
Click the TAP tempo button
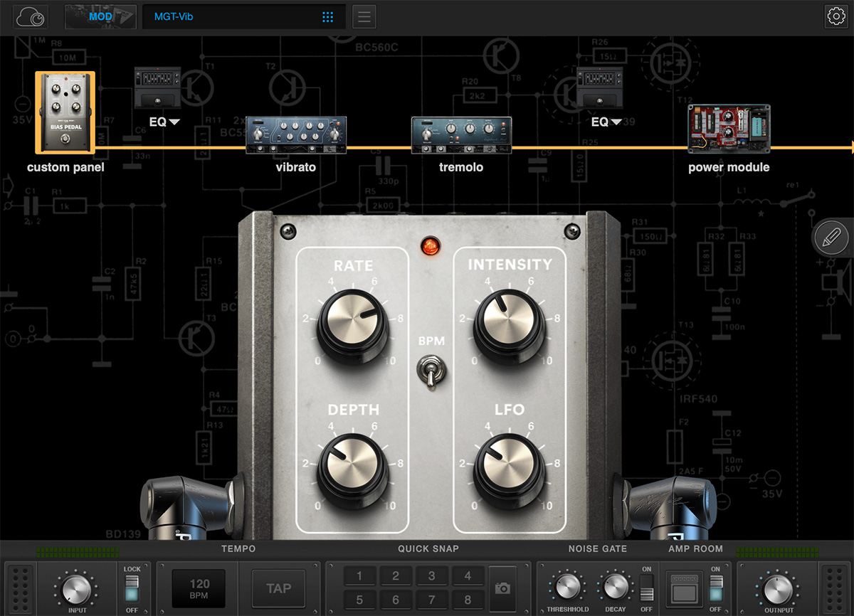pyautogui.click(x=278, y=588)
